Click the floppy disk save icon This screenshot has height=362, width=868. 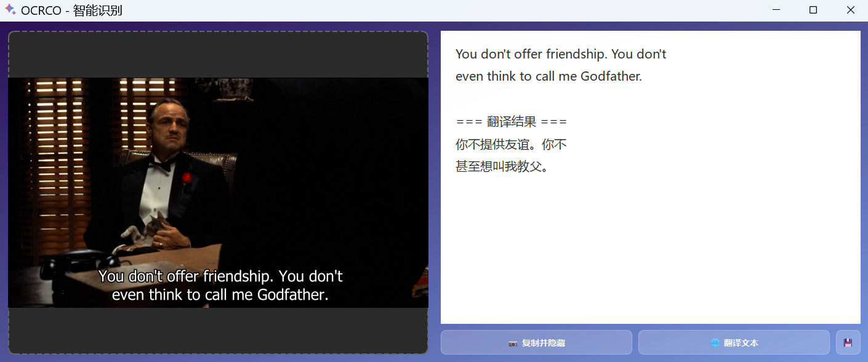coord(848,342)
